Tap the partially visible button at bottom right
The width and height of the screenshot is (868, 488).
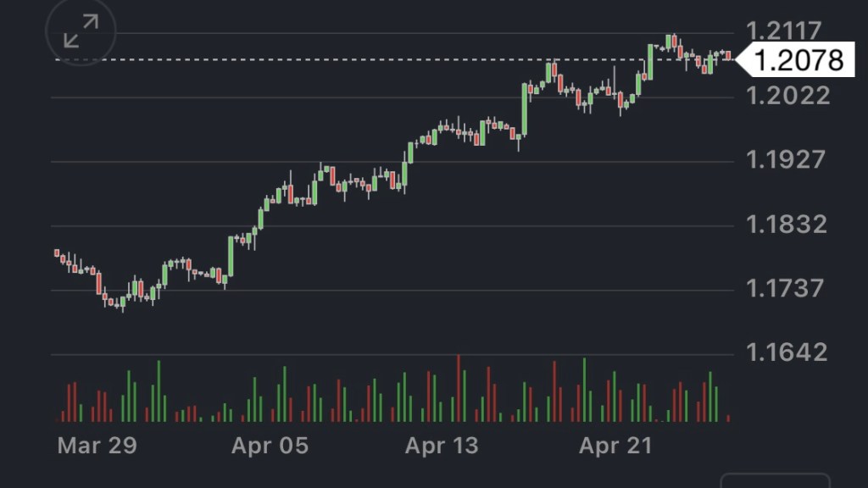tap(775, 480)
